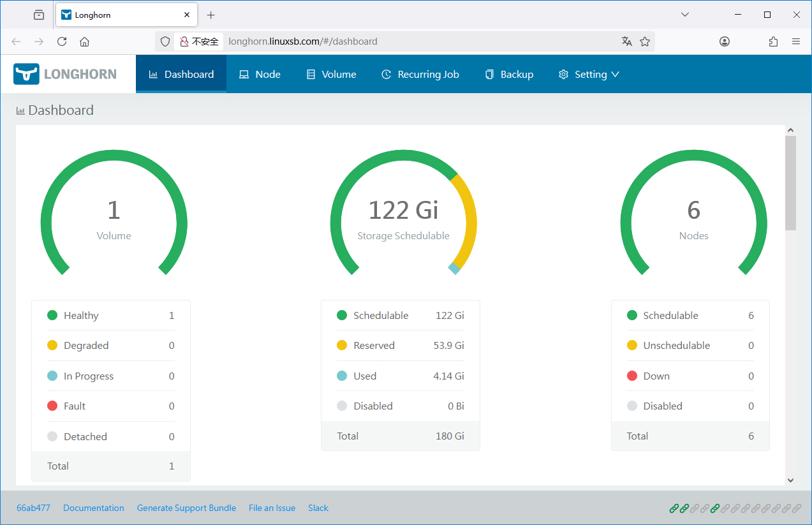Click the first green link status icon

pyautogui.click(x=674, y=508)
